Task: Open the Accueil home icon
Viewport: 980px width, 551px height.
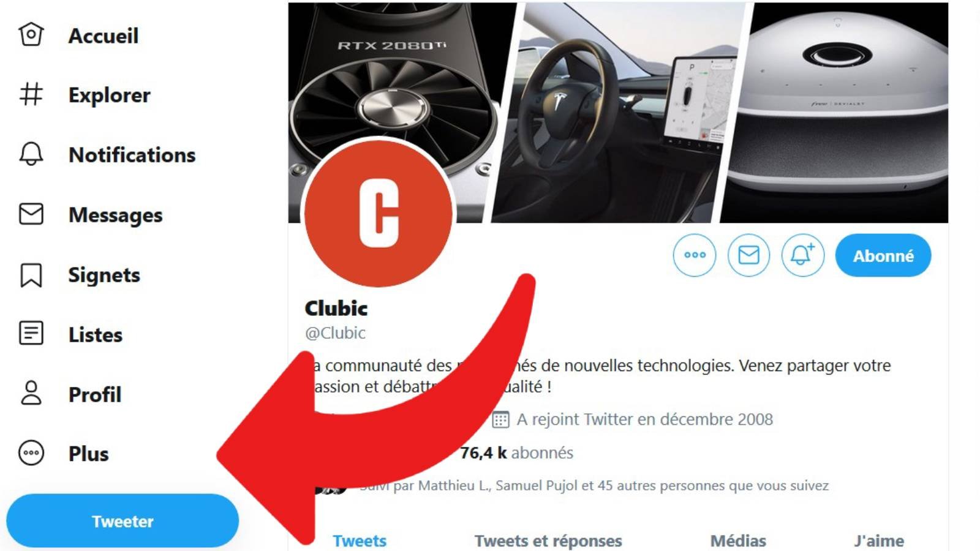Action: tap(31, 35)
